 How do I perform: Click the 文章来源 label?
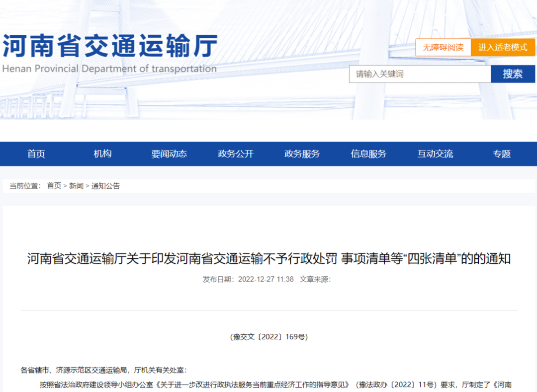[x=315, y=279]
